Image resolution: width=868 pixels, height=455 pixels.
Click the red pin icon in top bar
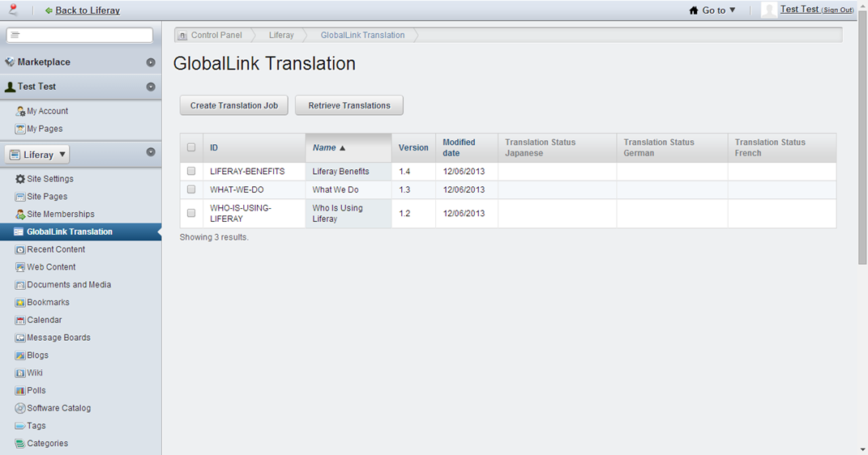[12, 10]
